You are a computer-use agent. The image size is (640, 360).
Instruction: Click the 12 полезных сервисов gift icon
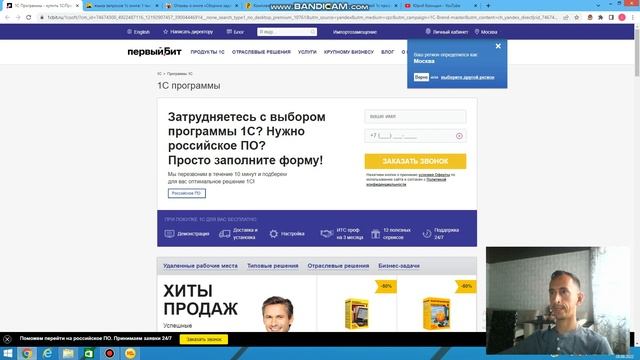coord(376,234)
